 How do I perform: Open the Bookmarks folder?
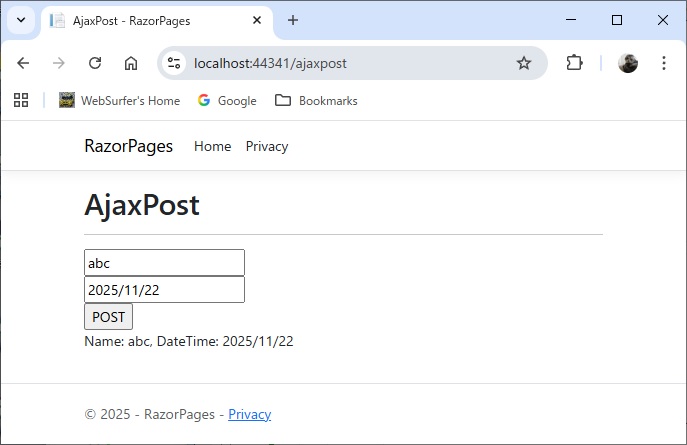316,100
